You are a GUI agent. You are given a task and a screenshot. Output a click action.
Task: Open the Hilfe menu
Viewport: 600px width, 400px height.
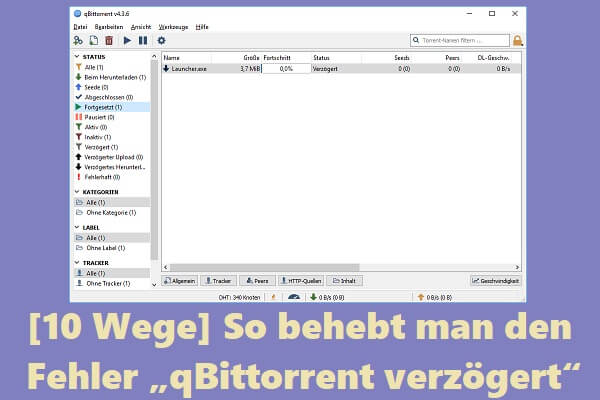(202, 27)
